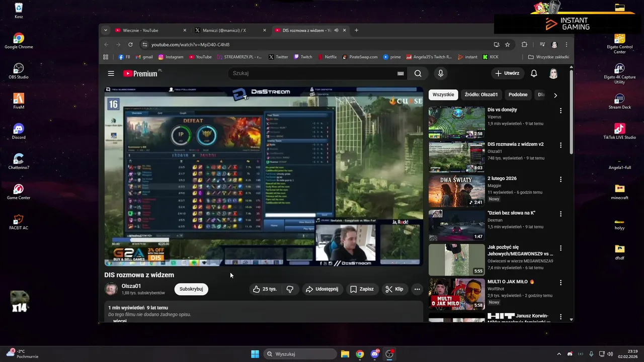Viewport: 644px width, 362px height.
Task: Bookmark this page with the star
Action: pos(507,44)
